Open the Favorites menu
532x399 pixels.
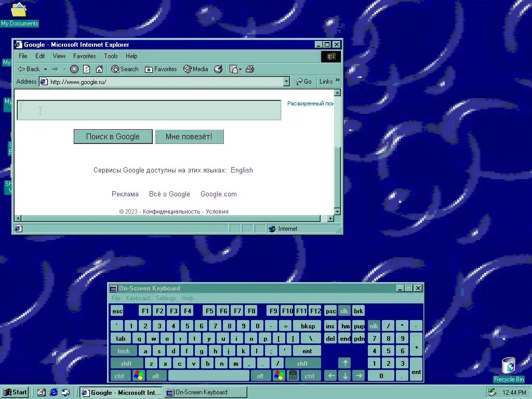(x=85, y=56)
